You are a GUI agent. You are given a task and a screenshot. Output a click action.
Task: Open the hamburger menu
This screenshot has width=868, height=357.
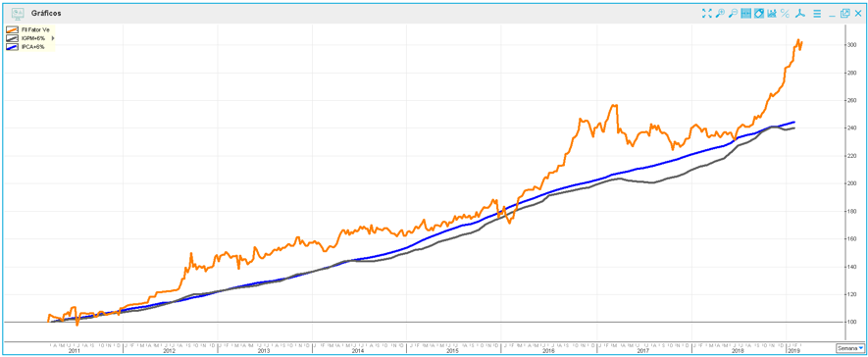(817, 14)
